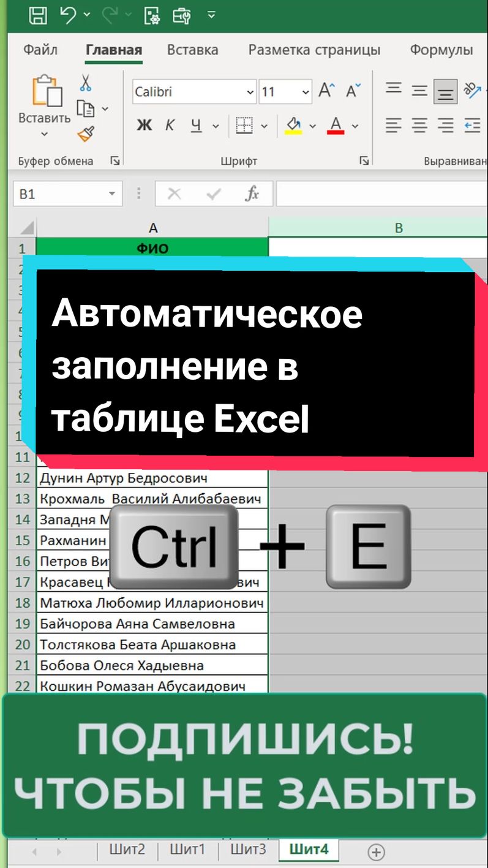Open the Шрифт group dialog launcher

[364, 161]
